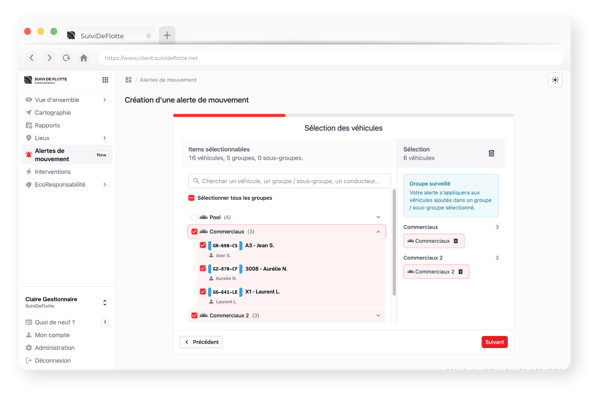This screenshot has width=600, height=399.
Task: Open Rapports in the sidebar
Action: pyautogui.click(x=47, y=125)
